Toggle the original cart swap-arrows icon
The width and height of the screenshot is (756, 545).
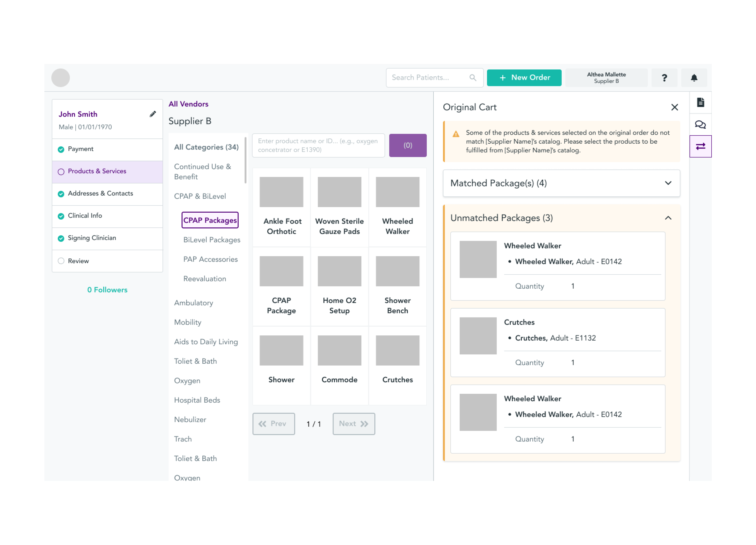700,146
